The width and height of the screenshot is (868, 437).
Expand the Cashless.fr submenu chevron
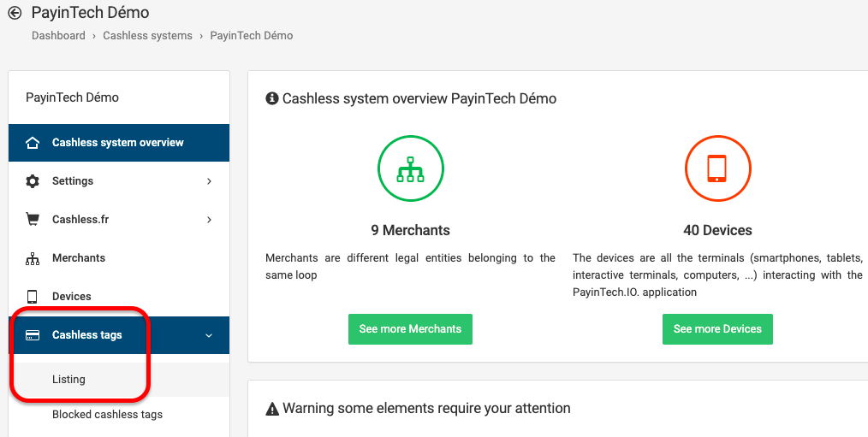(209, 220)
